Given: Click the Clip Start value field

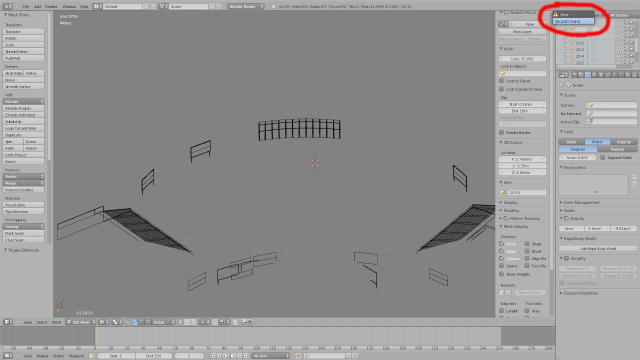Looking at the screenshot, I should point(522,104).
